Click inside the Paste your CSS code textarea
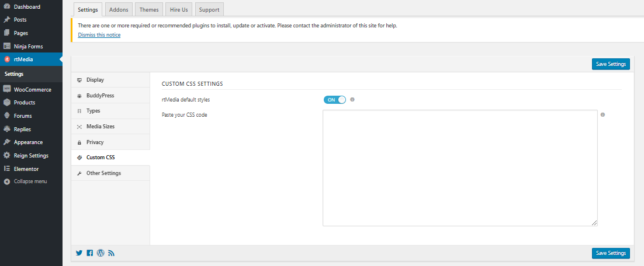Viewport: 644px width, 266px height. (460, 167)
